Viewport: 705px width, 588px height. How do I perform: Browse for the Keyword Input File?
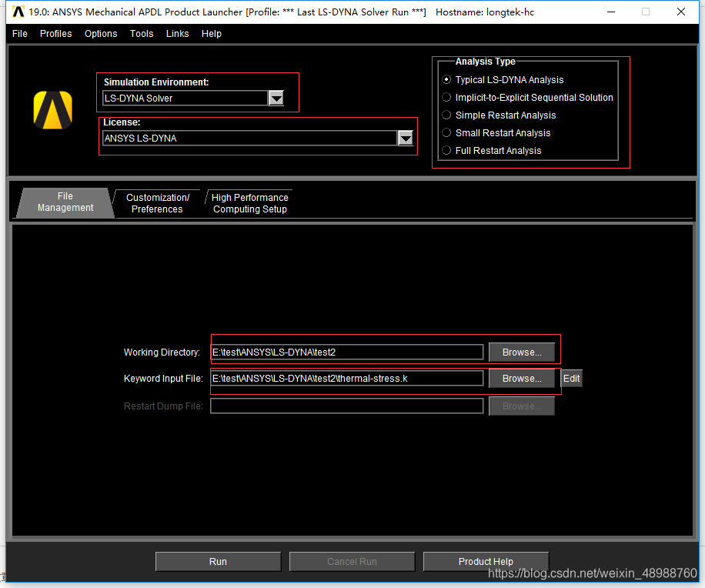point(522,379)
